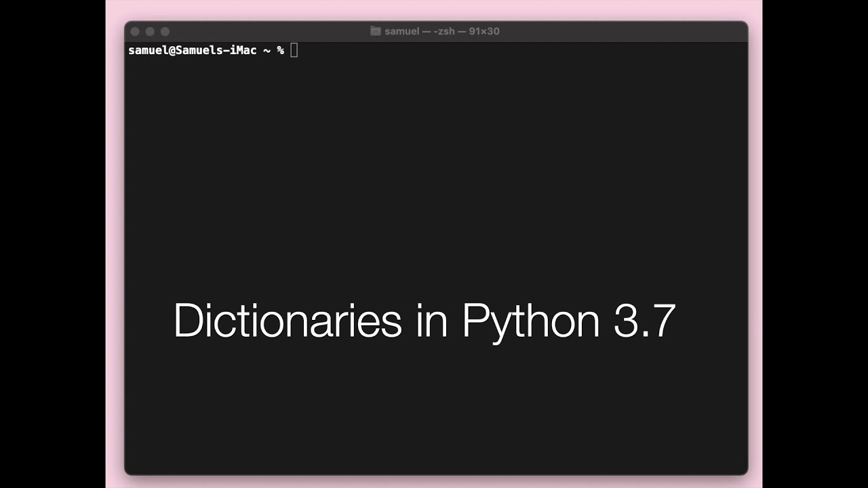
Task: Click the Terminal minimize window button
Action: click(150, 32)
